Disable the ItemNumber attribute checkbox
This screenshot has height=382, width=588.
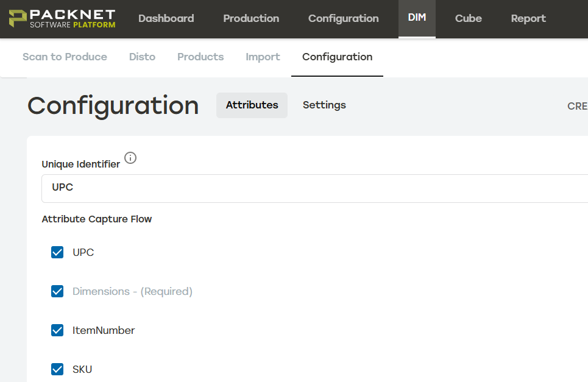pos(57,330)
